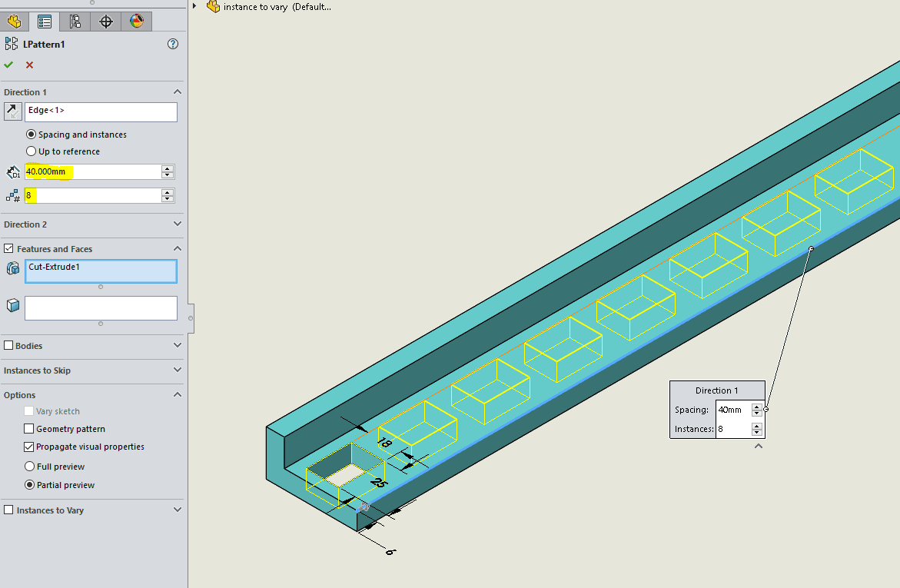Select Cut-Extrude1 in the features list
This screenshot has height=588, width=900.
54,267
